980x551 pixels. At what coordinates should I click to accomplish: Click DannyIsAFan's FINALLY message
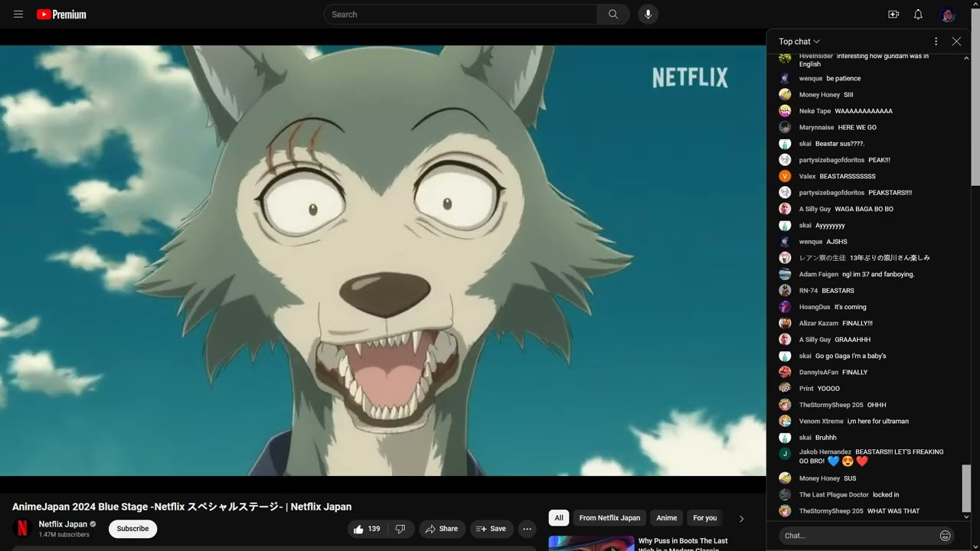[x=854, y=372]
